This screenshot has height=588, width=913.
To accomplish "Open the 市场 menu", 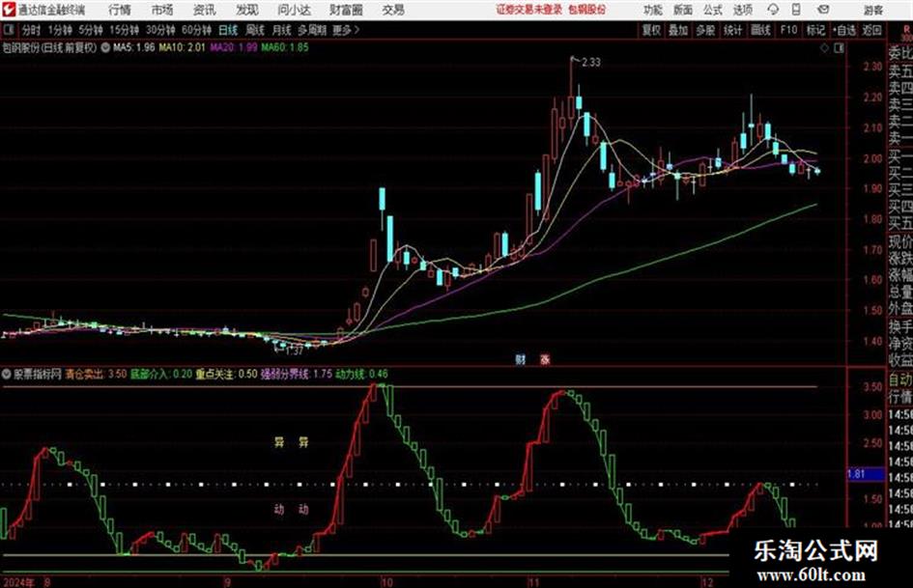I will [162, 10].
